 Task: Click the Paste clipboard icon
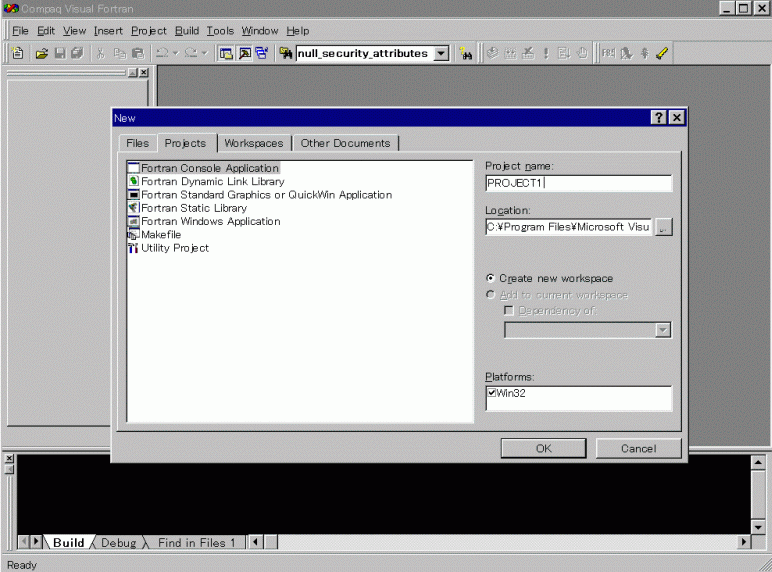point(138,53)
